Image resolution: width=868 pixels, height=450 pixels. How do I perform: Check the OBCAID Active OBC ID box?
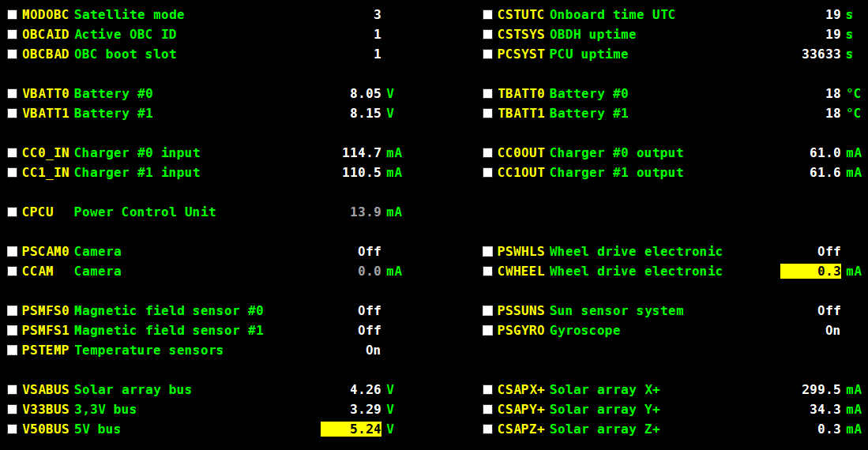(12, 34)
